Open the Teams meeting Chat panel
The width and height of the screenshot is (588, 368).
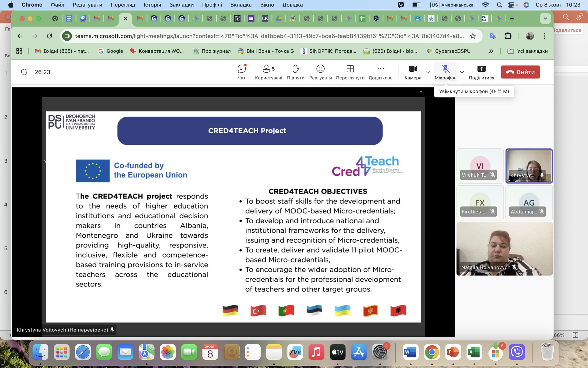242,72
